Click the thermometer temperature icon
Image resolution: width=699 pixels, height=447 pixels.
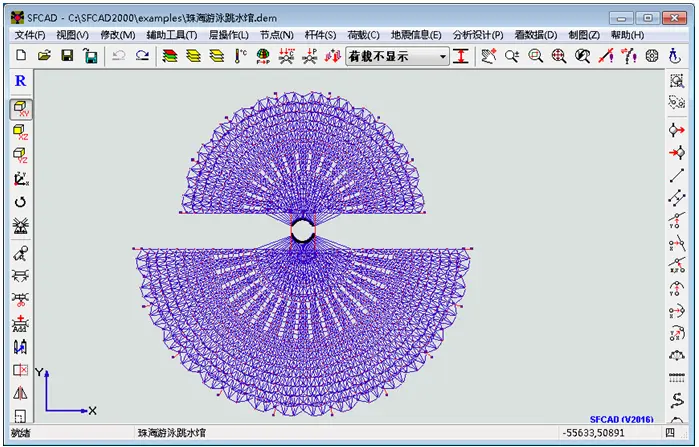pos(240,56)
